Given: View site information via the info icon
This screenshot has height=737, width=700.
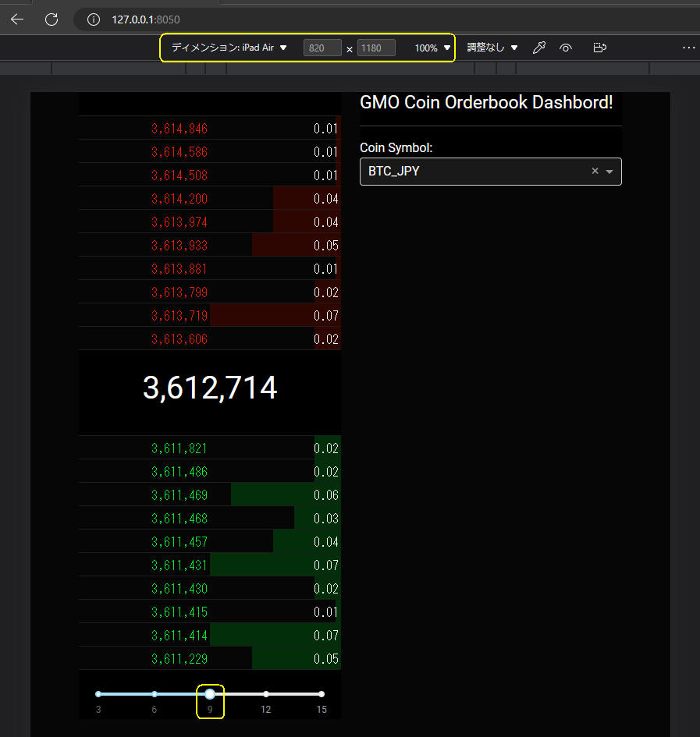Looking at the screenshot, I should tap(94, 19).
